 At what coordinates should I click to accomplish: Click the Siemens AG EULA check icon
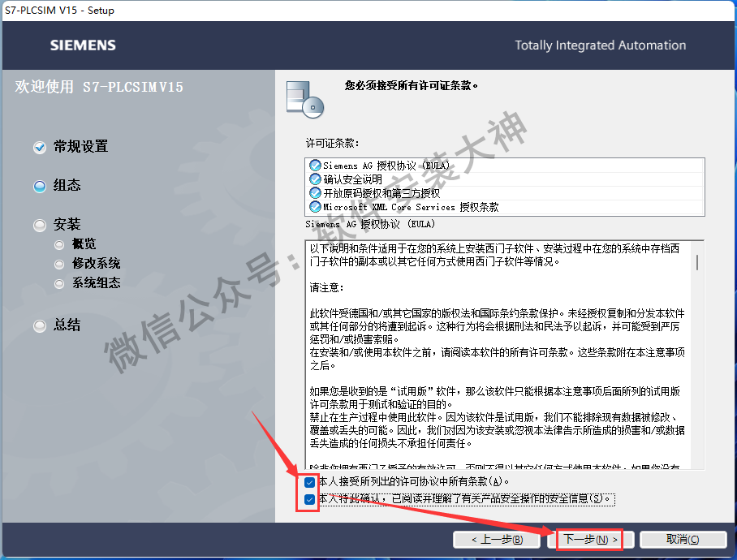(315, 166)
